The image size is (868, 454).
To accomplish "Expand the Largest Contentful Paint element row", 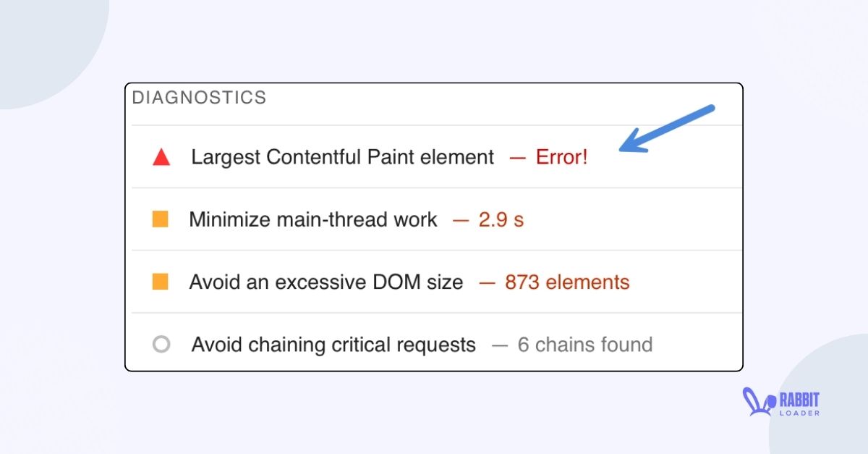I will [341, 156].
